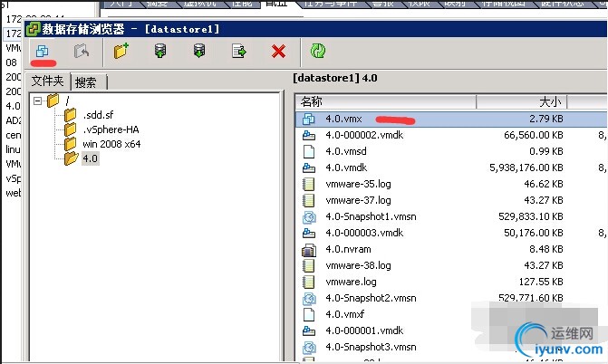Screen dimensions: 608x364
Task: Click the vmware.log log icon
Action: pos(309,282)
